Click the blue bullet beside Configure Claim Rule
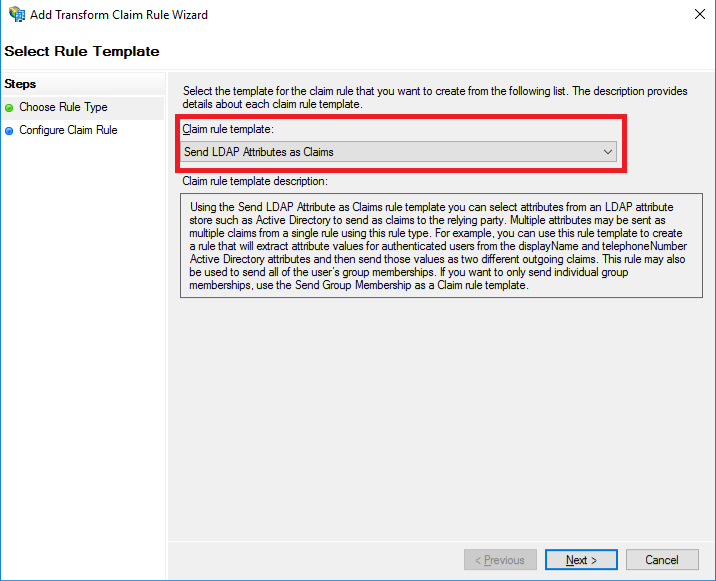 point(10,131)
